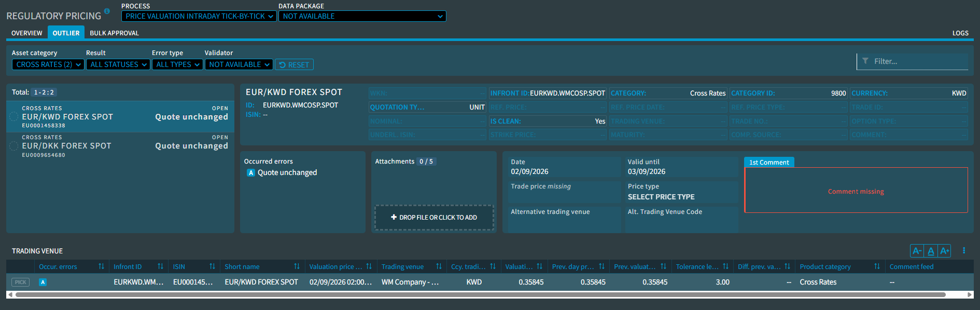The image size is (980, 310).
Task: Click the funnel icon in Filter box
Action: [x=865, y=61]
